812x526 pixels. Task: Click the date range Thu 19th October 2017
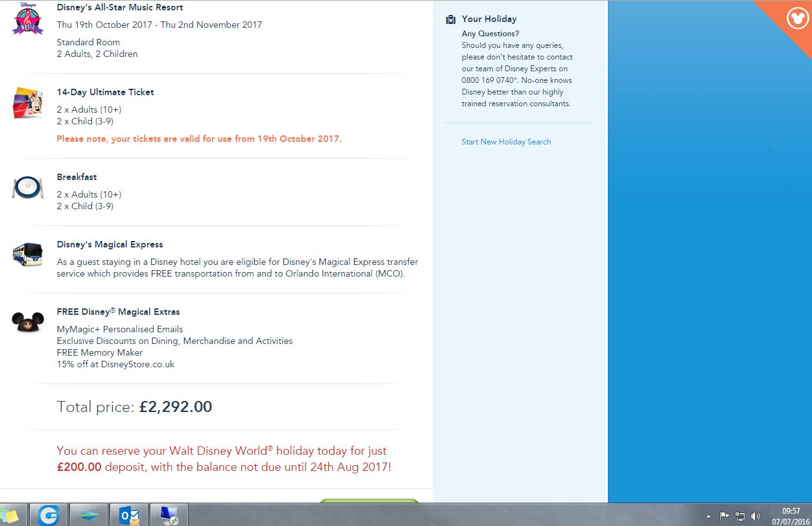point(159,25)
